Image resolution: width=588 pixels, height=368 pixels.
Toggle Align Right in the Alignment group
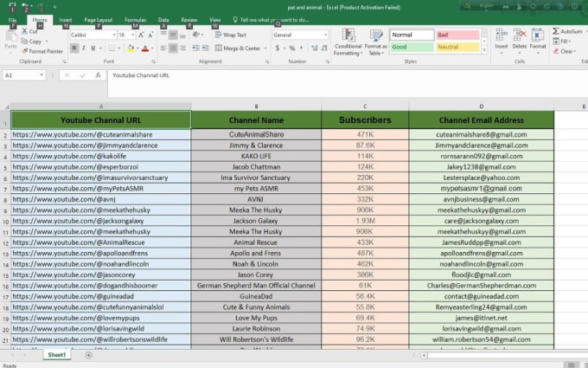tap(182, 48)
